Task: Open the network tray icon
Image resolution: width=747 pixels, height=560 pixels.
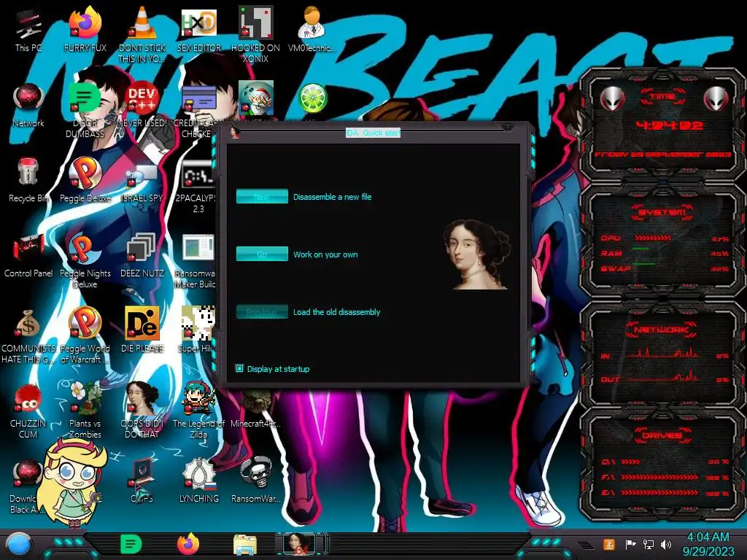Action: click(649, 544)
